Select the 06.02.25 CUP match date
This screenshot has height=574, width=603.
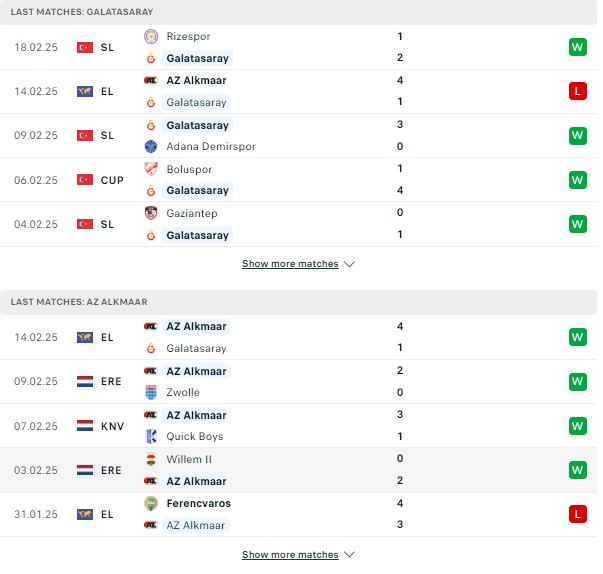point(36,180)
